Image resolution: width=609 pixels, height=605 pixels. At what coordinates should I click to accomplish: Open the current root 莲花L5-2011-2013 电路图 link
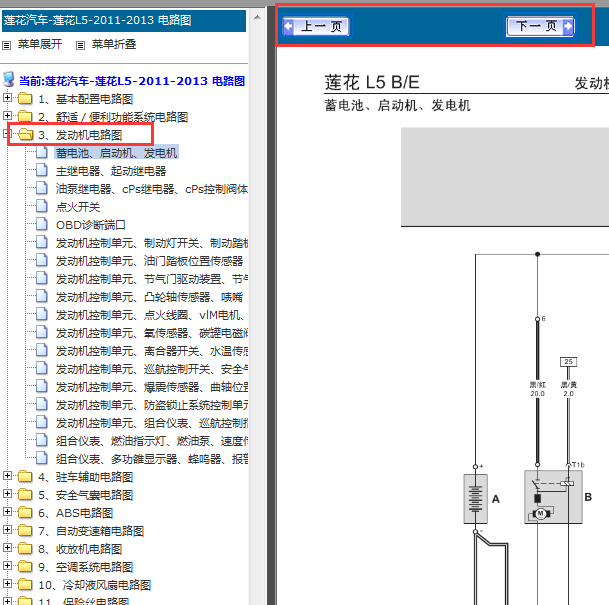(132, 81)
